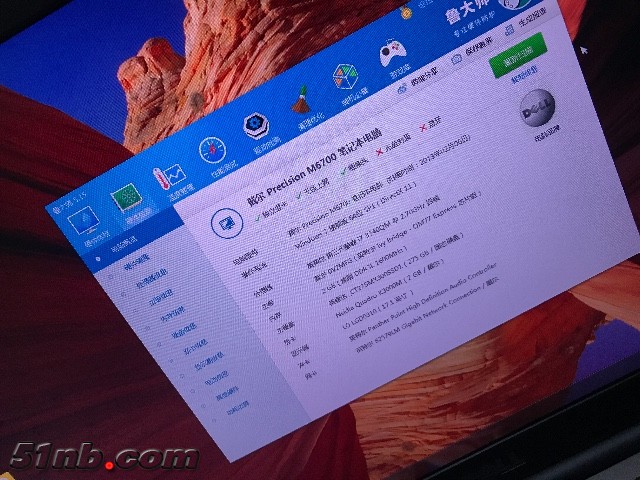The image size is (640, 480).
Task: Open the memory info sidebar item
Action: pos(173,316)
